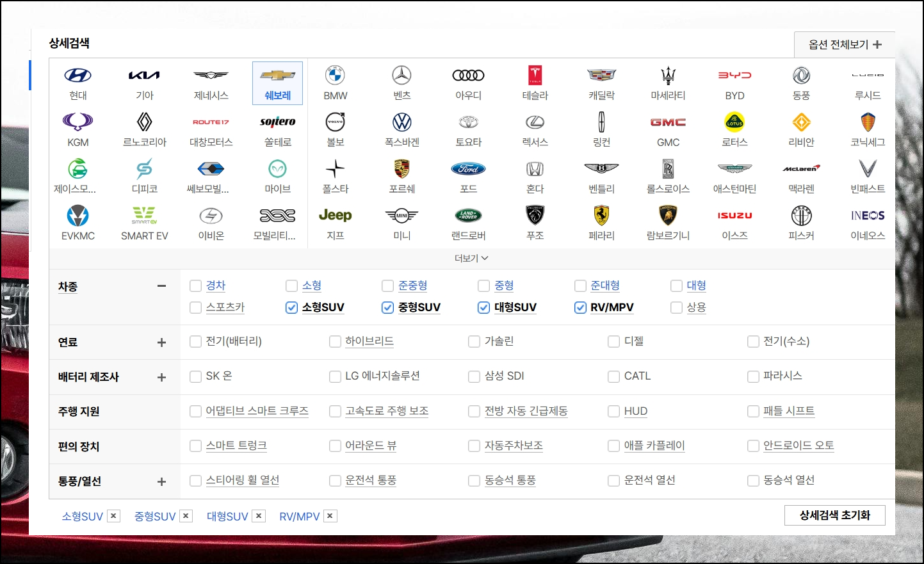Enable the 하이브리드 fuel checkbox
The height and width of the screenshot is (564, 924).
[335, 342]
